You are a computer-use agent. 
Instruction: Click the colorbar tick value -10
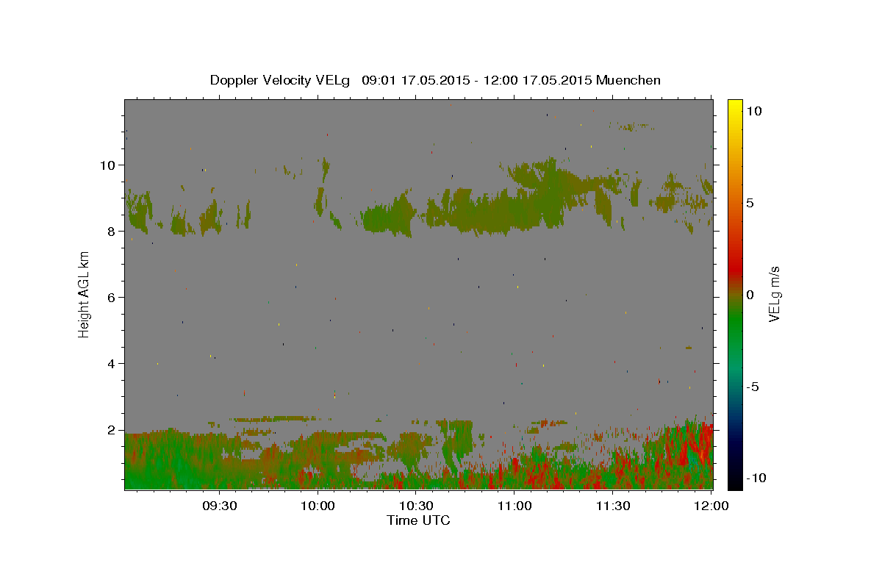756,478
